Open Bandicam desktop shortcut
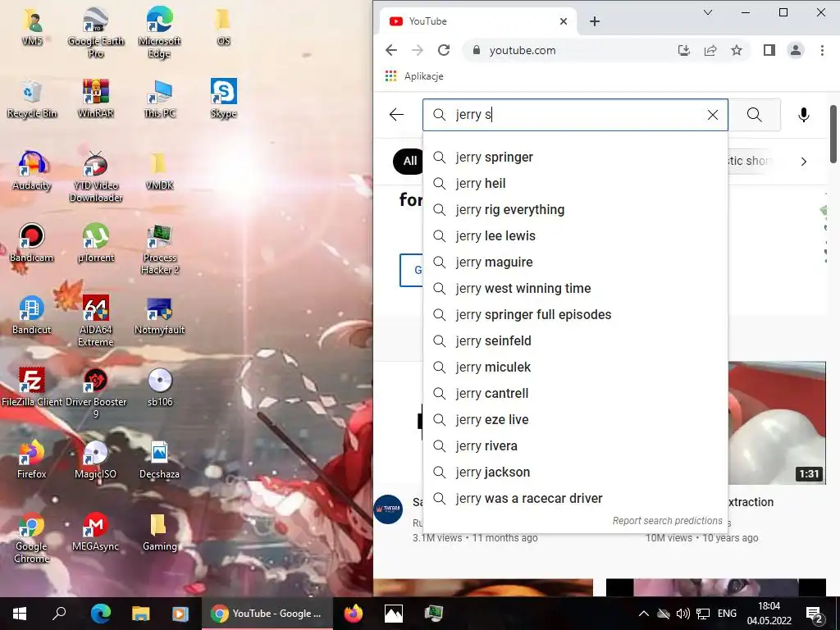Screen dimensions: 840x630 (32, 244)
